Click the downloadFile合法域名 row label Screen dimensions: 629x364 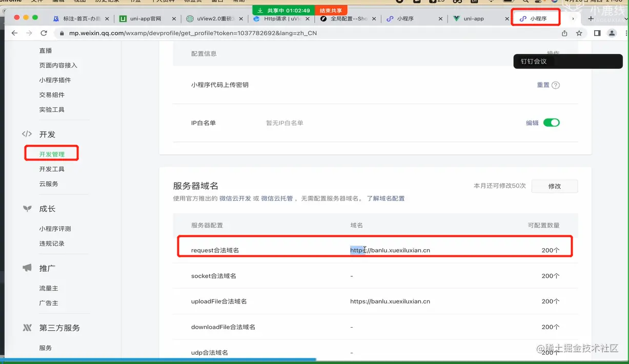pos(223,327)
